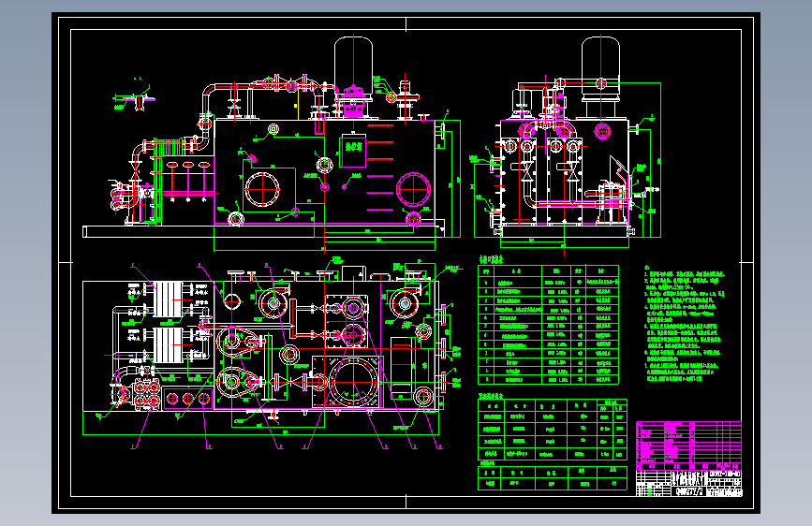This screenshot has width=812, height=526.
Task: Select the large circular flange in plan view
Action: [353, 382]
